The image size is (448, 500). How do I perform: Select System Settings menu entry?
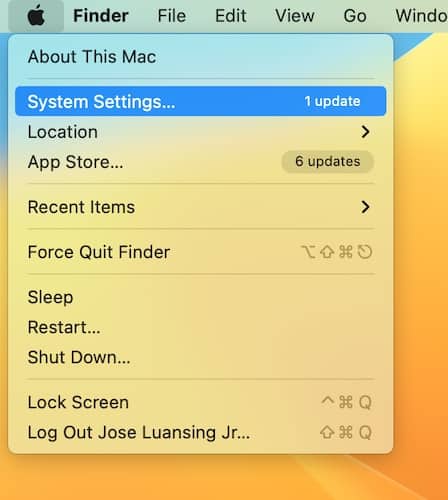coord(200,101)
